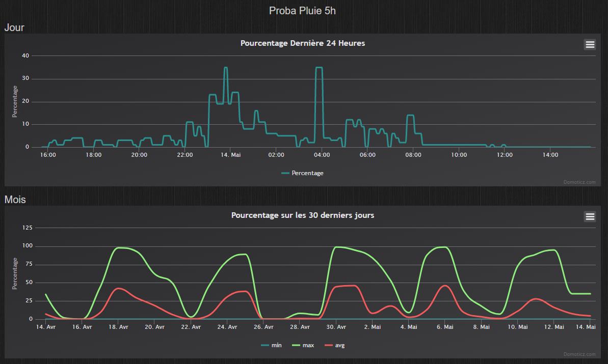This screenshot has height=364, width=608.
Task: Hide the min series in the legend
Action: [x=272, y=345]
